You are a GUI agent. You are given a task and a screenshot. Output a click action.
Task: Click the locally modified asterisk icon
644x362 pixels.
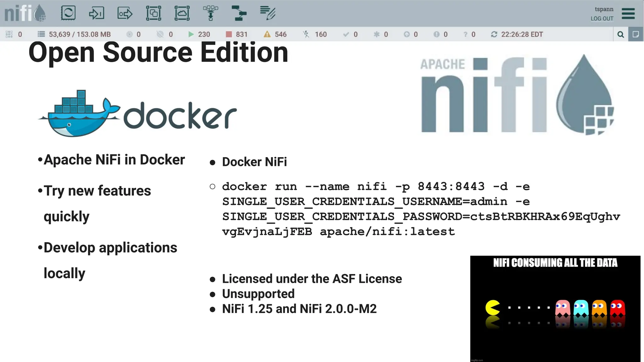click(x=376, y=34)
